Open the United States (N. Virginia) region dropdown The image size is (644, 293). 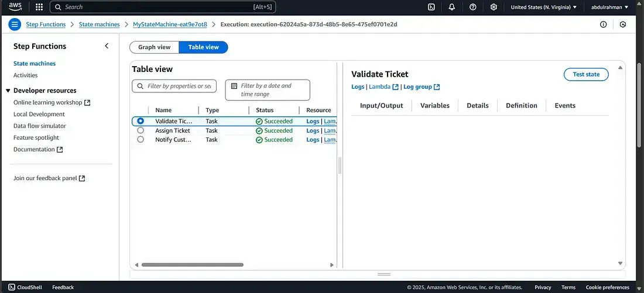543,7
